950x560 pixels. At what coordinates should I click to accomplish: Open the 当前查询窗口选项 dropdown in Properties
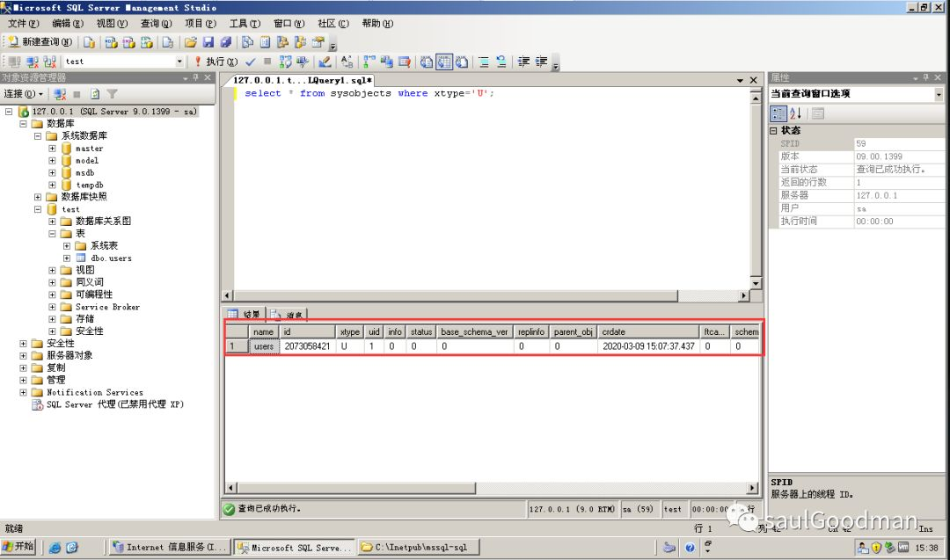(x=939, y=94)
